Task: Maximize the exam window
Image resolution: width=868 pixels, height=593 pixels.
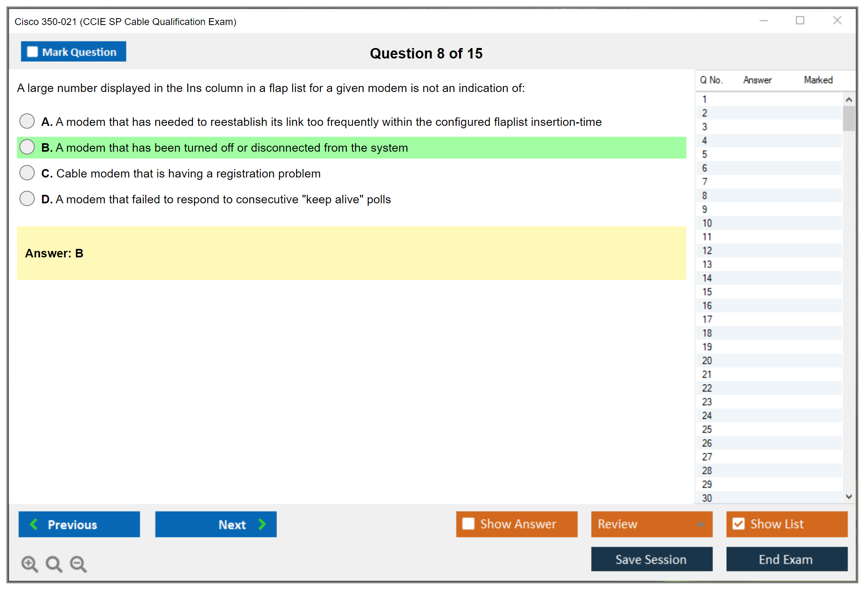Action: (800, 21)
